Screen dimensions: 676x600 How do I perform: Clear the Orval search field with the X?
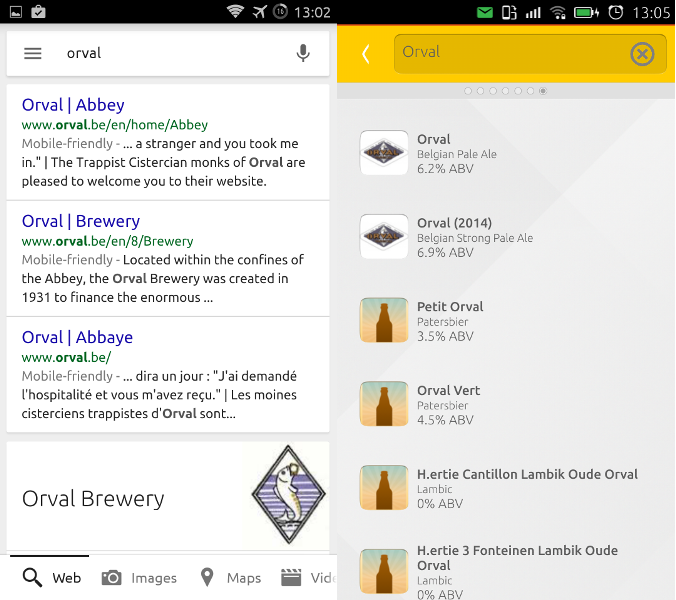642,54
